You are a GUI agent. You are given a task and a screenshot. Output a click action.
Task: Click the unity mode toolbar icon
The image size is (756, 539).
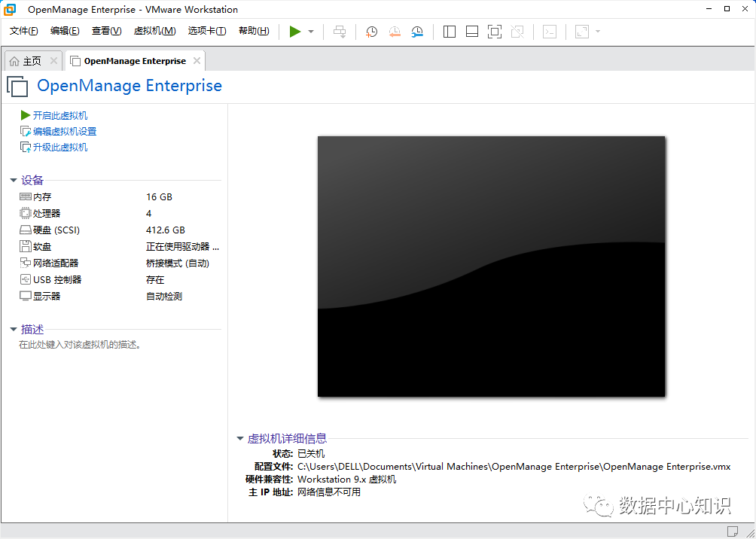[517, 32]
